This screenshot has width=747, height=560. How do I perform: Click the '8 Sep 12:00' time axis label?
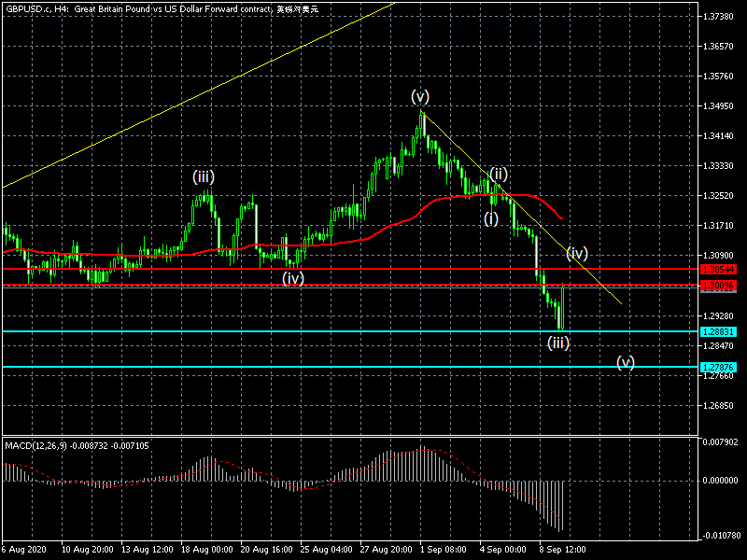click(563, 551)
